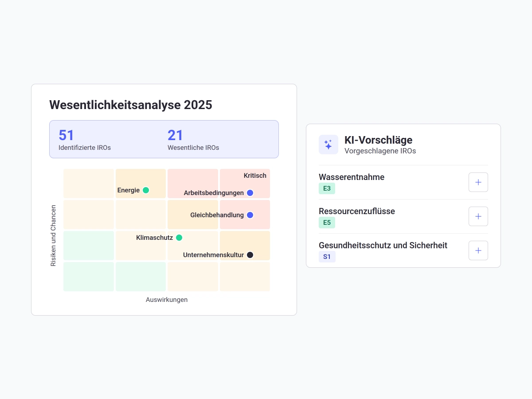Select the Klimaschutz data point dot

pyautogui.click(x=179, y=238)
